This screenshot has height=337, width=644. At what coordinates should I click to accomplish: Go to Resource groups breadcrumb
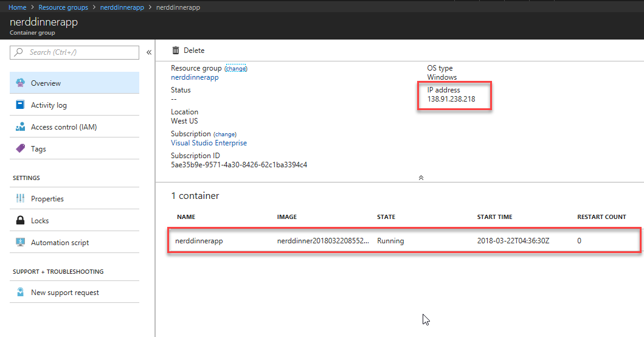pos(63,7)
